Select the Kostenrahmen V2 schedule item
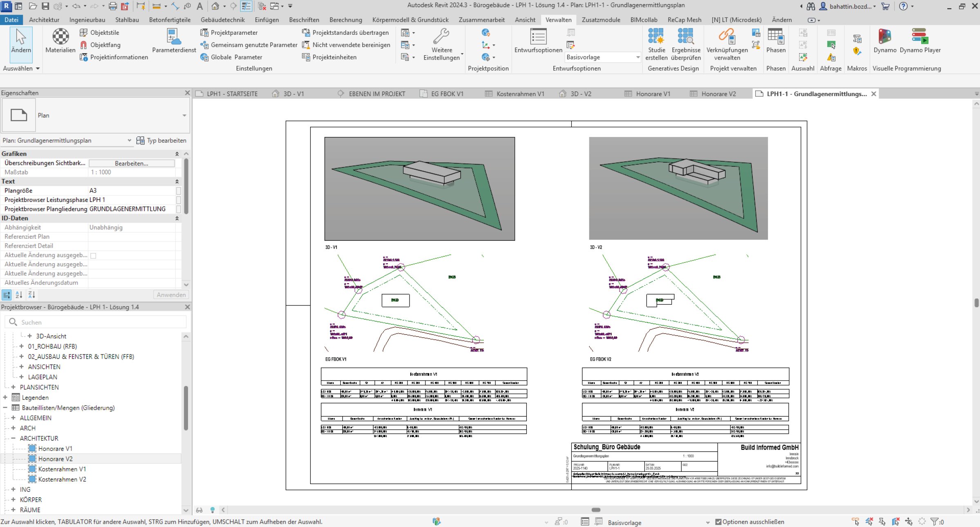 62,479
